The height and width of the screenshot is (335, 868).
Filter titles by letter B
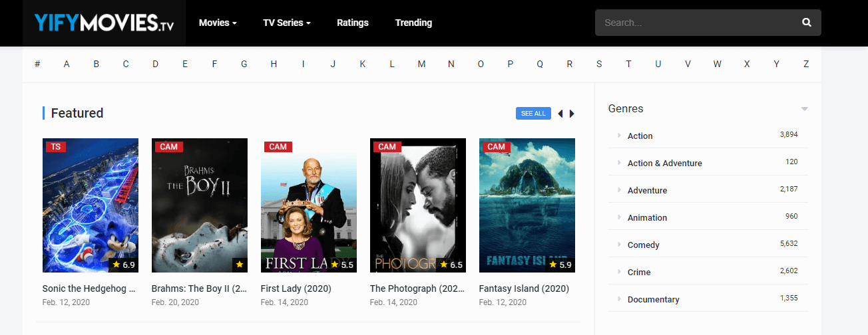pos(97,64)
